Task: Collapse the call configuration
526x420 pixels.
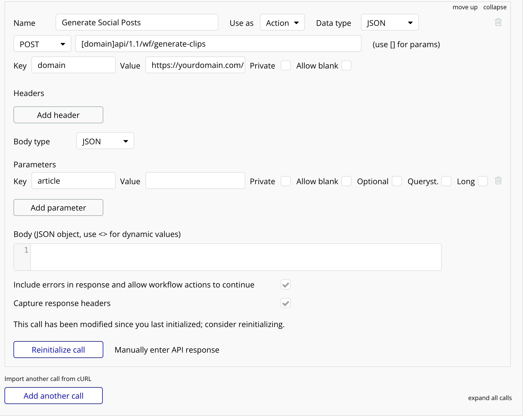Action: click(x=495, y=7)
